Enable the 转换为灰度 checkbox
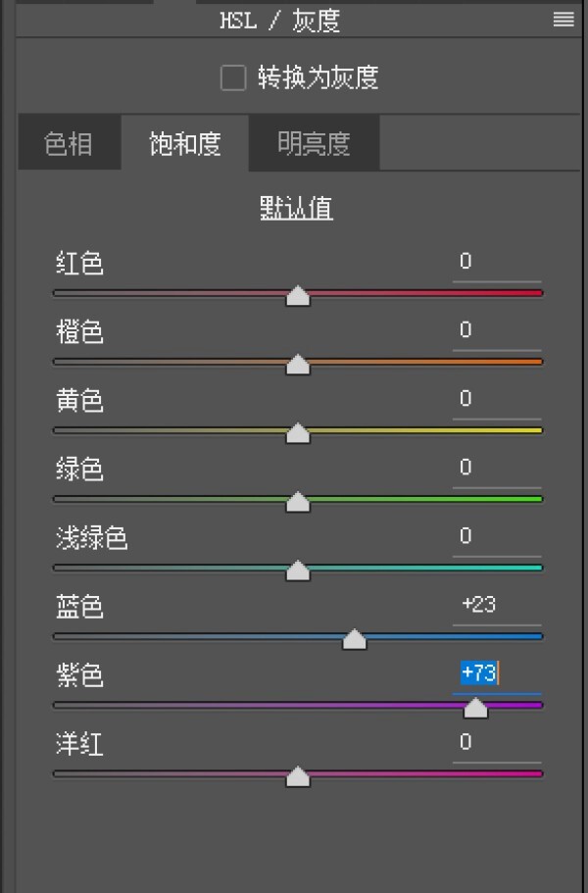Screen dimensions: 588x893 233,78
